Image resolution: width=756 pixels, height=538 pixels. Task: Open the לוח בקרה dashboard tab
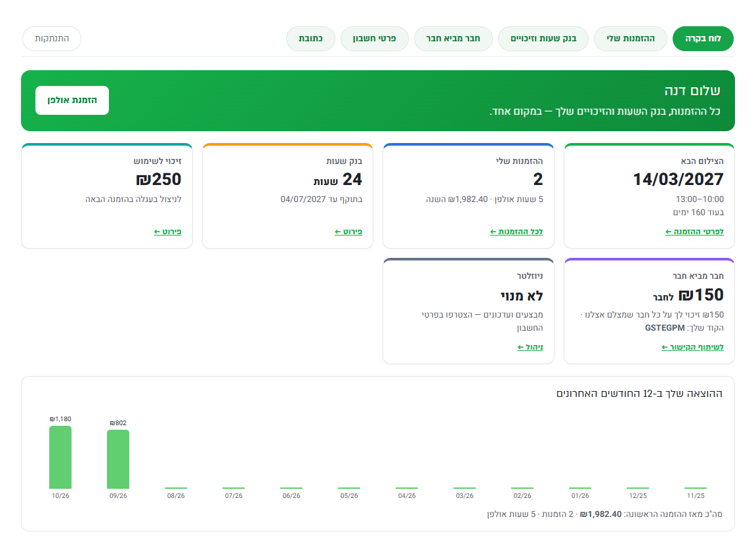click(x=703, y=39)
